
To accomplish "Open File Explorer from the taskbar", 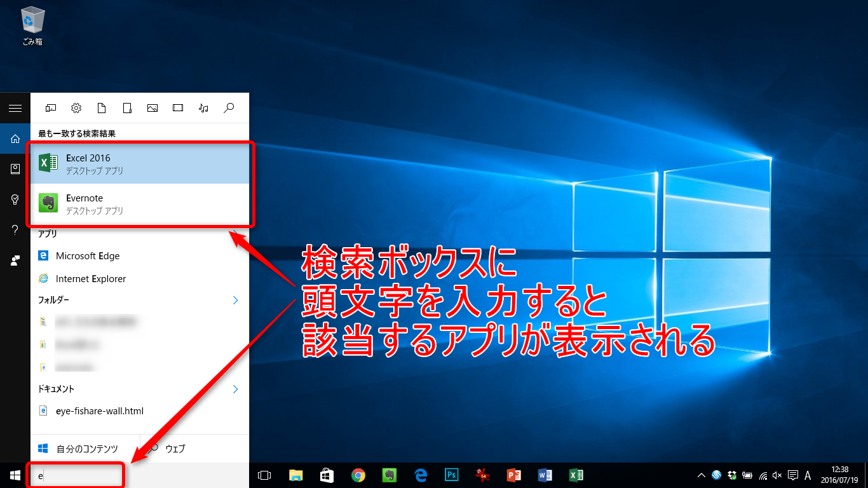I will pyautogui.click(x=296, y=475).
